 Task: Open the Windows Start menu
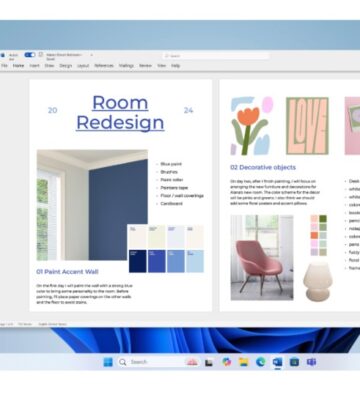tap(108, 362)
